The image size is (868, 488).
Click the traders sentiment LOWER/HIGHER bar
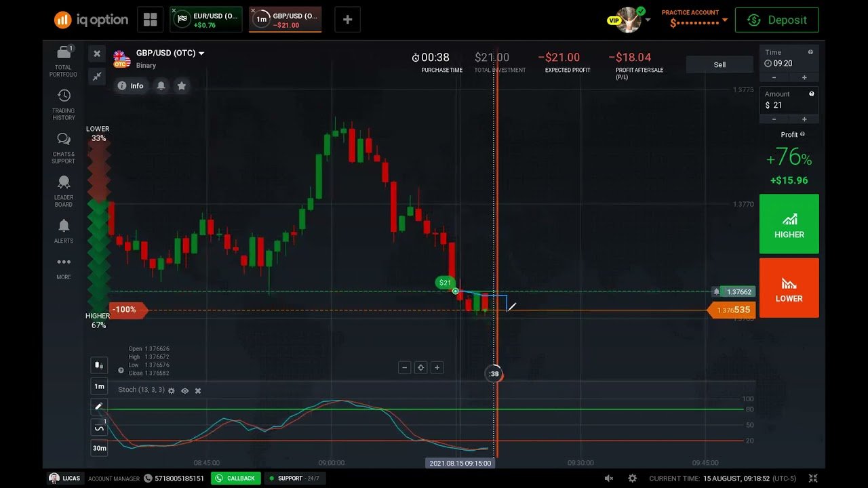pyautogui.click(x=99, y=226)
